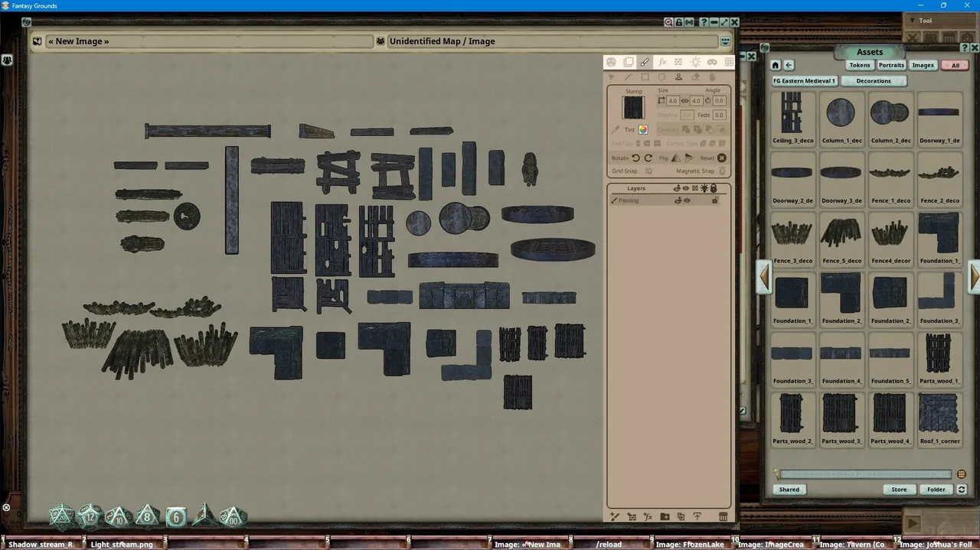Select the stamp paint tool
This screenshot has width=980, height=550.
click(678, 76)
